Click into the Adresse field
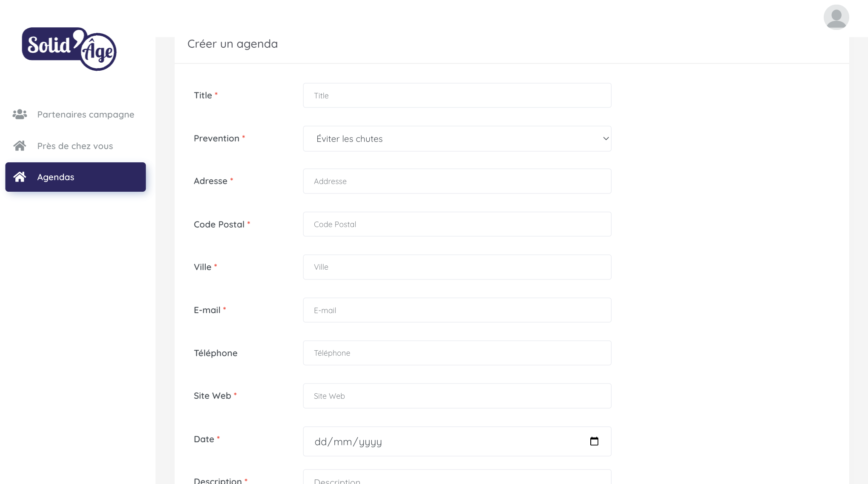This screenshot has height=484, width=868. point(457,181)
